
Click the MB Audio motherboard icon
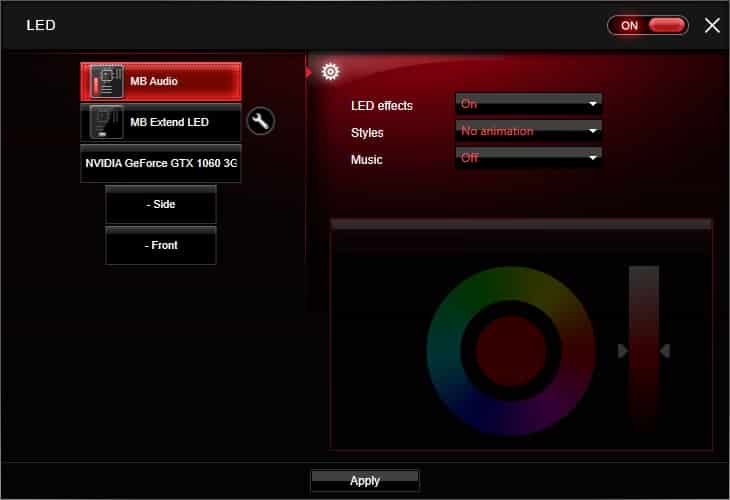point(107,82)
